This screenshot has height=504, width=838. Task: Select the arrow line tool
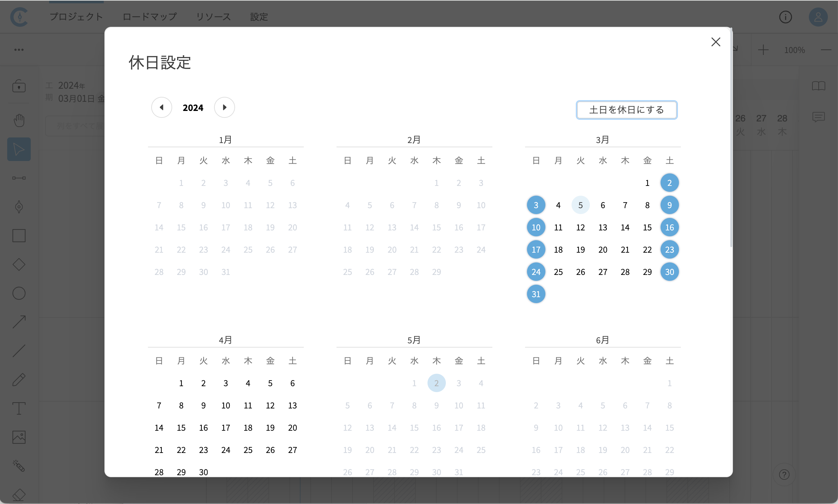19,322
